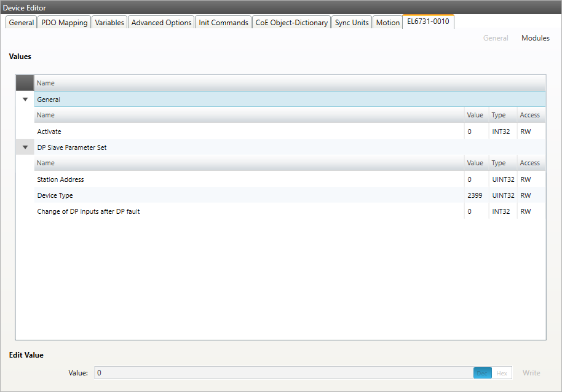Screen dimensions: 562x392
Task: Open the Variables tab
Action: point(109,23)
